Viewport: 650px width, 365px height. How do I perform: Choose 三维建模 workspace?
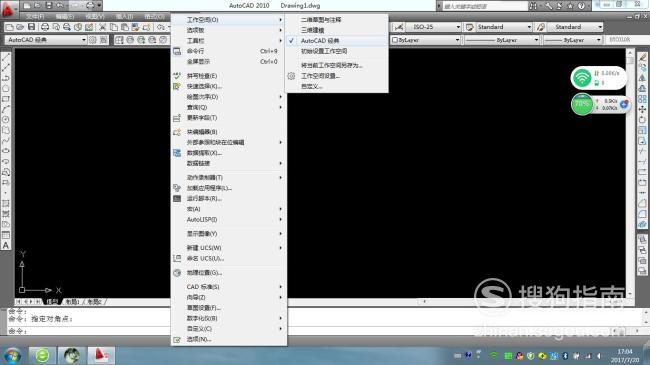[x=337, y=30]
